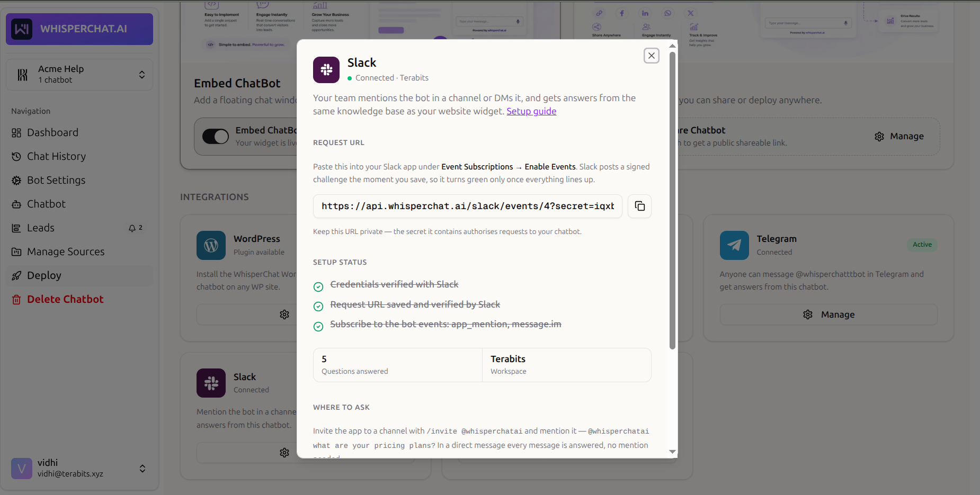Viewport: 980px width, 495px height.
Task: Click 'Connected · Terabits' status text
Action: pyautogui.click(x=392, y=78)
